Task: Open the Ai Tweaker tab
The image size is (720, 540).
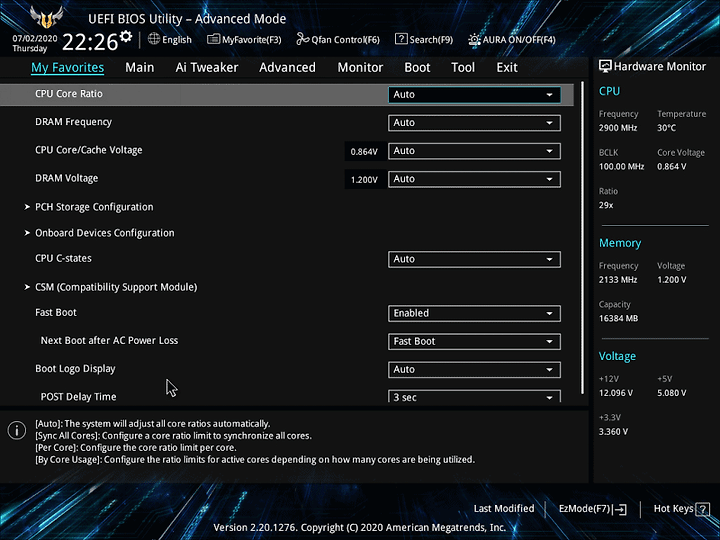Action: point(207,68)
